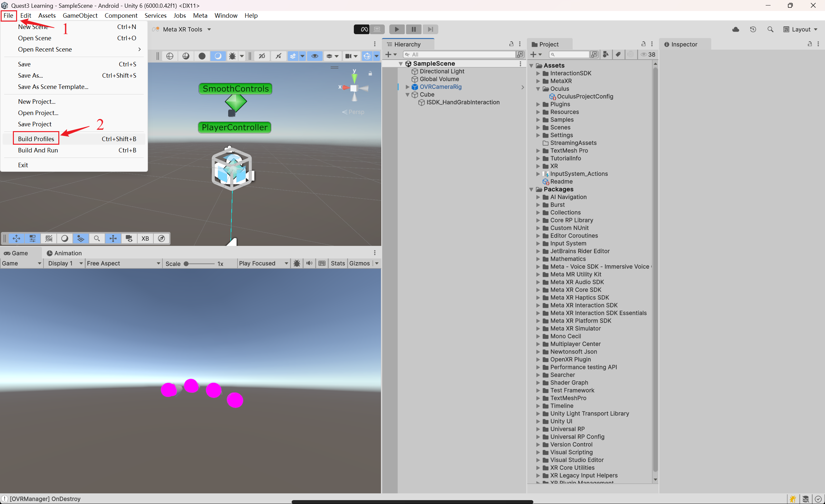Click the Hierarchy search field

pyautogui.click(x=459, y=54)
